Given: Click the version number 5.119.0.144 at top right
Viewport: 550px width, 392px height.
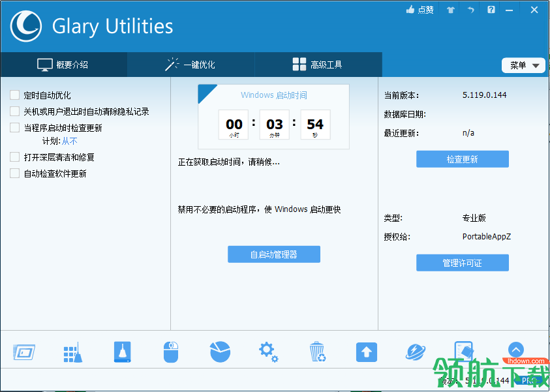Looking at the screenshot, I should point(484,95).
